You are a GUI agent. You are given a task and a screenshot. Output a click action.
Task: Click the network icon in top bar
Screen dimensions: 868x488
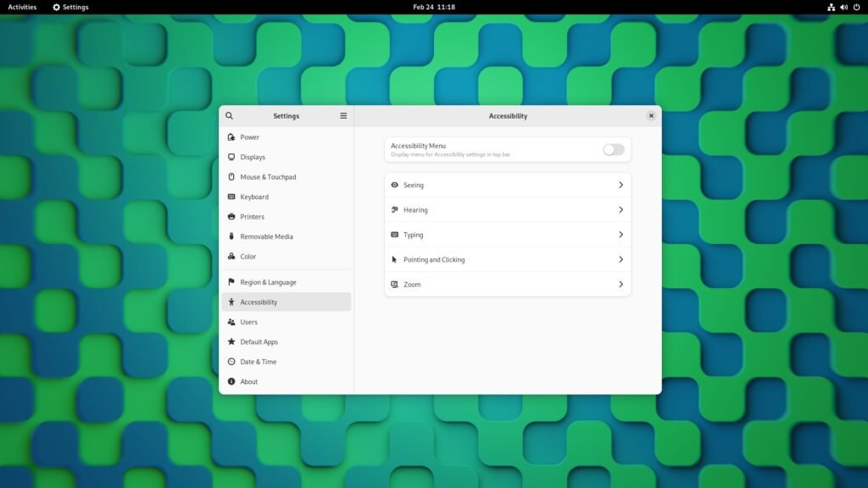[831, 7]
